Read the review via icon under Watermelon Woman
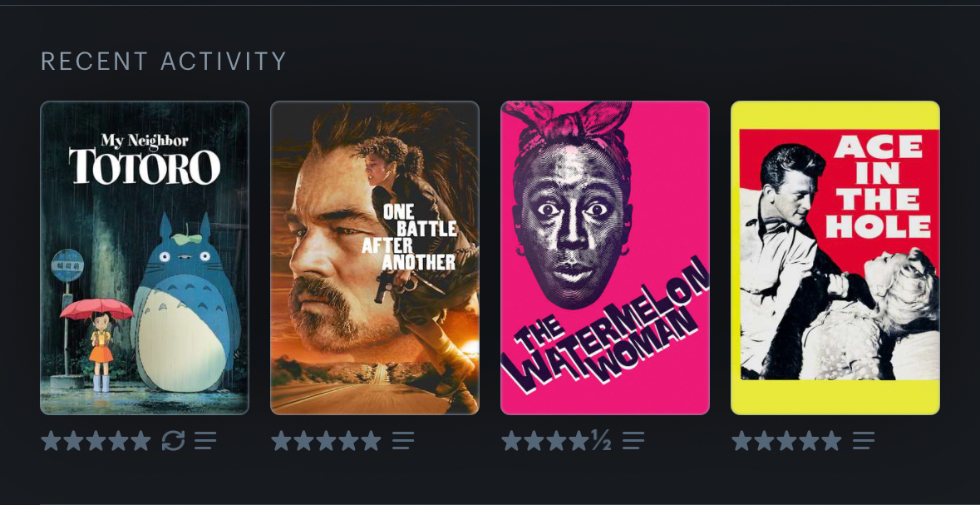Viewport: 980px width, 505px height. pyautogui.click(x=633, y=441)
